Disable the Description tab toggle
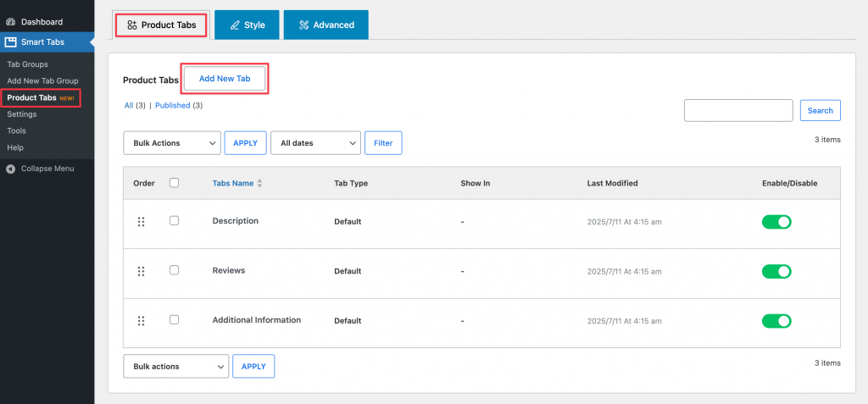The height and width of the screenshot is (404, 868). tap(776, 222)
